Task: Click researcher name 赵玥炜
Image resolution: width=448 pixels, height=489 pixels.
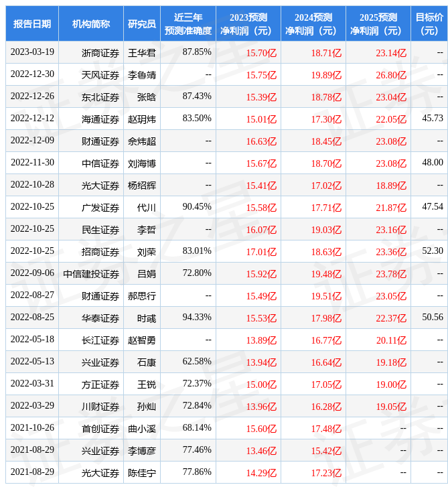Action: tap(142, 119)
